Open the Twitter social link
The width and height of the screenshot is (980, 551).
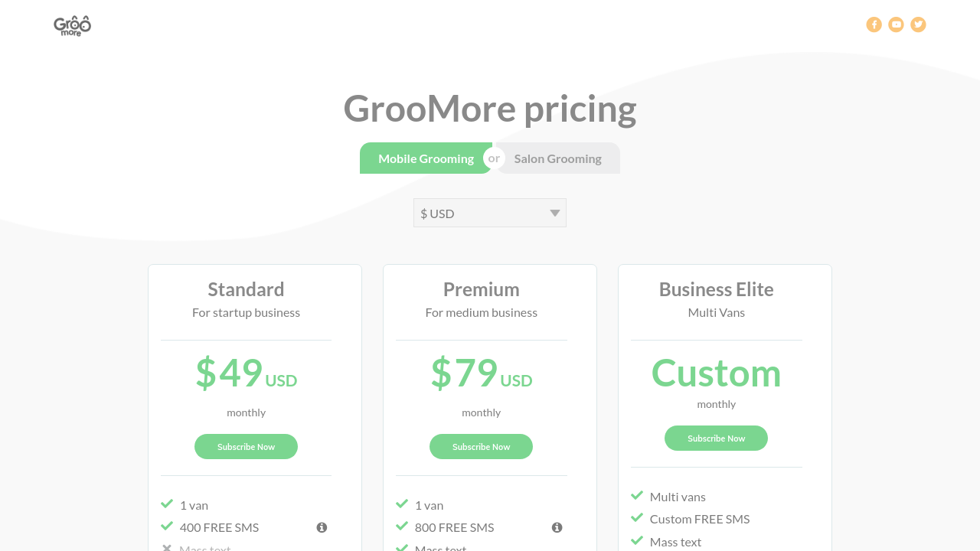click(918, 24)
